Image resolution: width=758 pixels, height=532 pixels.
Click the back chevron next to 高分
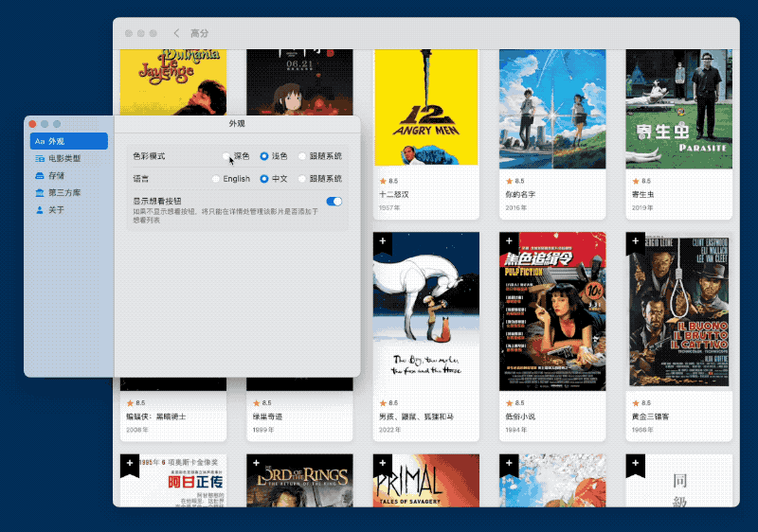tap(176, 33)
